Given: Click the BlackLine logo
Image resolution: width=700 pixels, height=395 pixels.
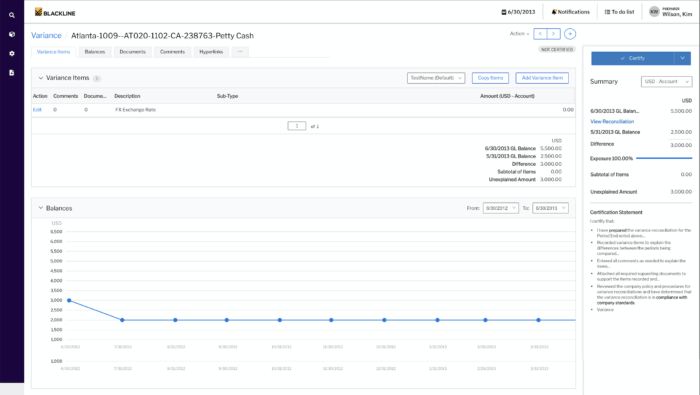Looking at the screenshot, I should [55, 12].
